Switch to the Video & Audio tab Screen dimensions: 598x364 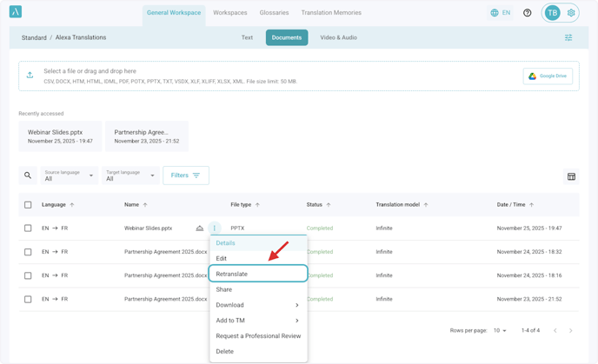coord(338,38)
